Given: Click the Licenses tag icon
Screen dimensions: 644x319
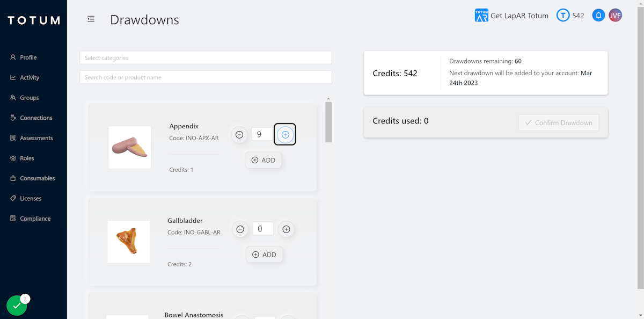Looking at the screenshot, I should pyautogui.click(x=13, y=198).
